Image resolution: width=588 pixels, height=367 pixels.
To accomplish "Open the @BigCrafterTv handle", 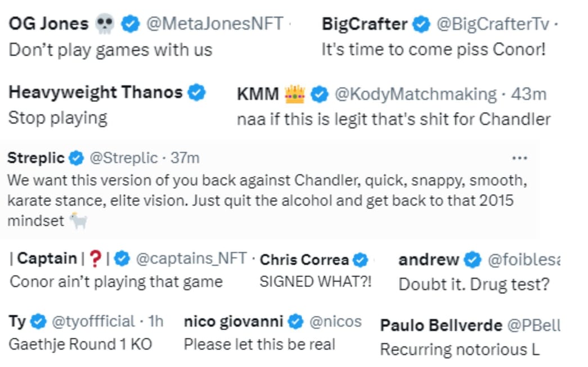I will click(x=493, y=24).
